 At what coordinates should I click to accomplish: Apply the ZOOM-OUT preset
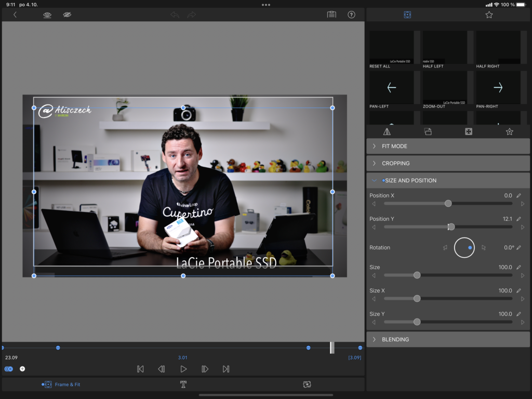[x=445, y=89]
